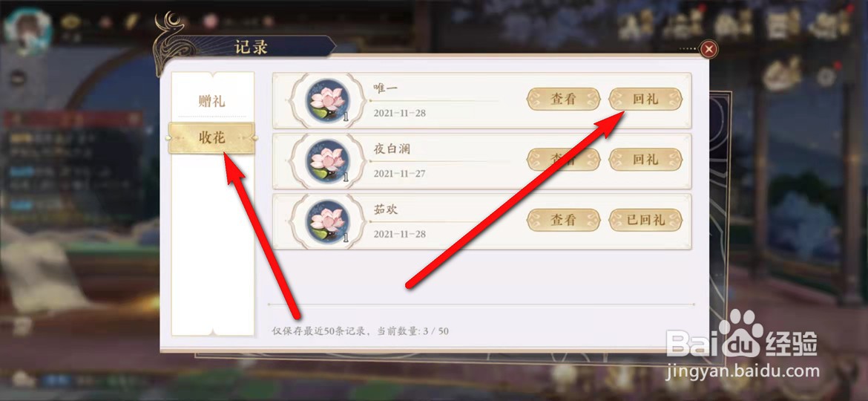The width and height of the screenshot is (868, 401).
Task: Click the lotus icon in 夜白澜's record
Action: click(328, 160)
